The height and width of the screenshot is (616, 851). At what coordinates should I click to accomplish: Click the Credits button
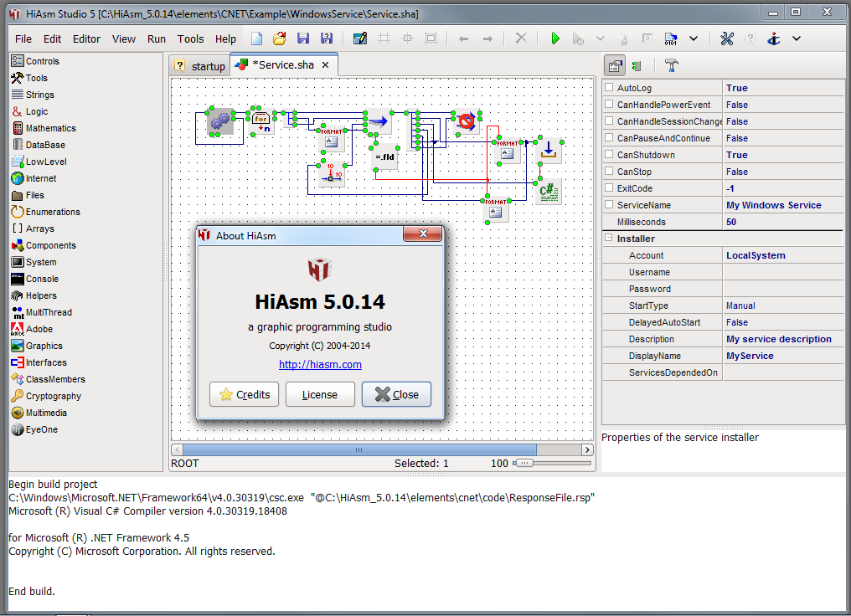click(245, 394)
